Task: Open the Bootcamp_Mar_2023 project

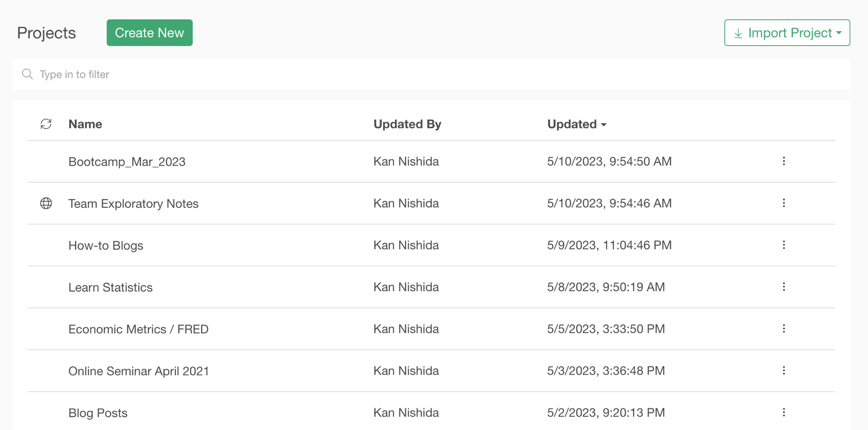Action: 127,161
